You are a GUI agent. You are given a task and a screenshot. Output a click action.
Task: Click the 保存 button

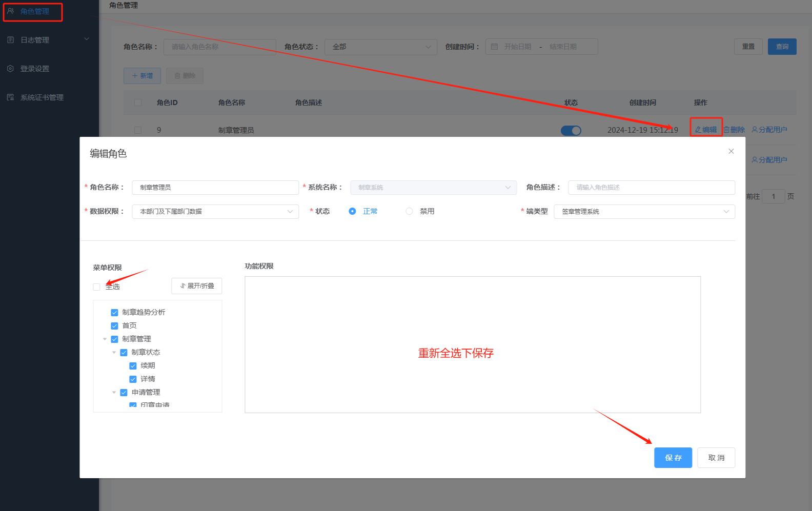[x=673, y=458]
